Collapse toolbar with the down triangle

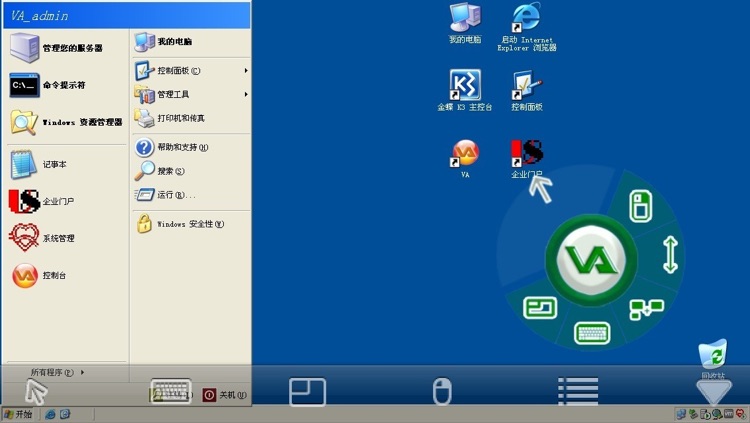pyautogui.click(x=714, y=391)
